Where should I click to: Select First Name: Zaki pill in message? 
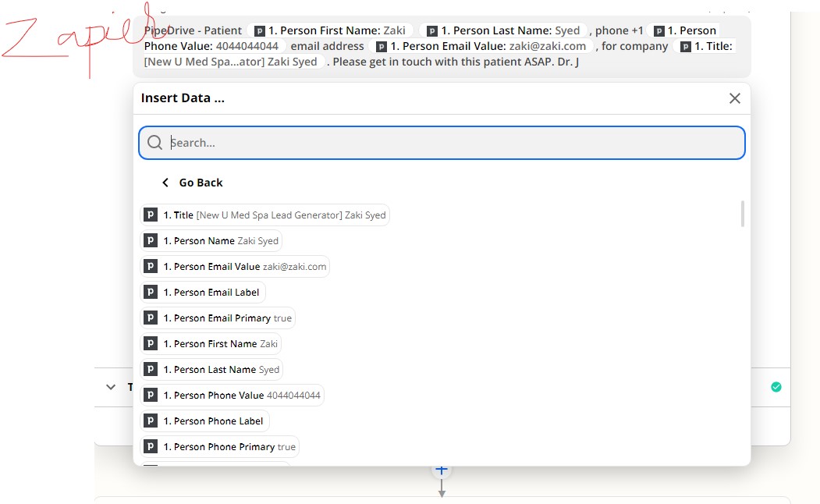[330, 30]
